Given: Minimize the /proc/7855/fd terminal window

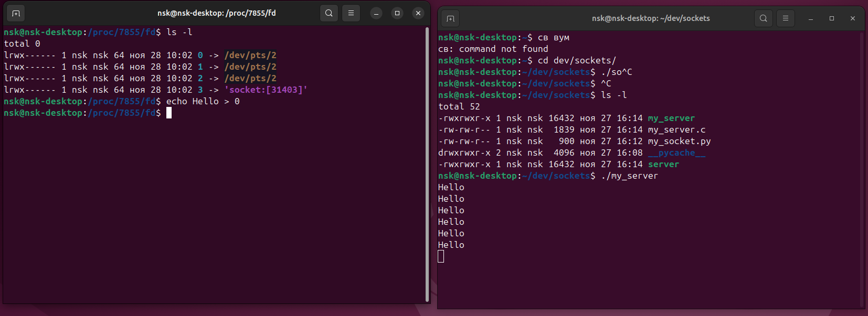Looking at the screenshot, I should point(376,13).
